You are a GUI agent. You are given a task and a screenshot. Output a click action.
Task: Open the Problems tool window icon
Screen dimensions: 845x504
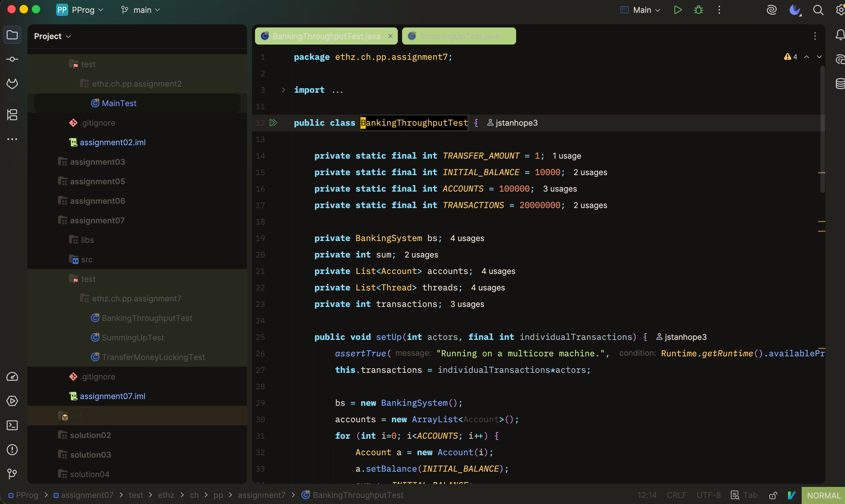(x=12, y=450)
